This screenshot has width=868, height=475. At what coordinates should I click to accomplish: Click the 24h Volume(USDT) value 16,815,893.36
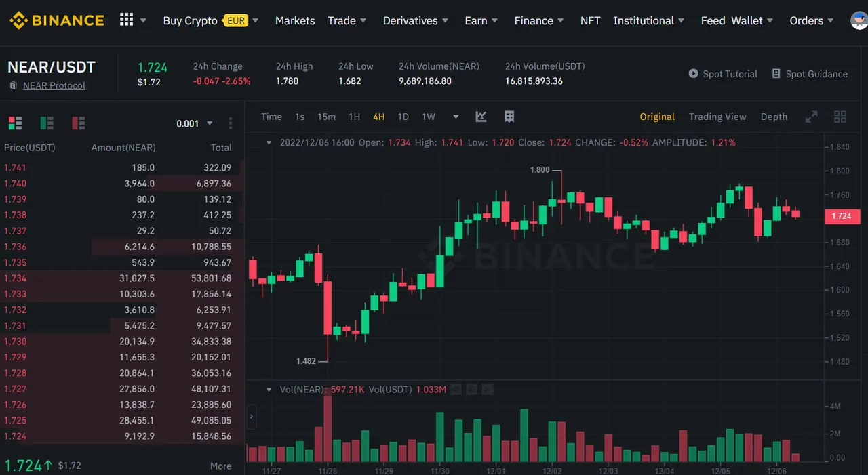pos(534,81)
